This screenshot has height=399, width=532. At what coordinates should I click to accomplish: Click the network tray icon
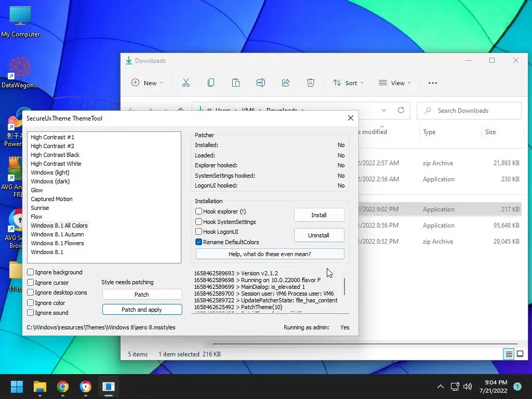455,387
